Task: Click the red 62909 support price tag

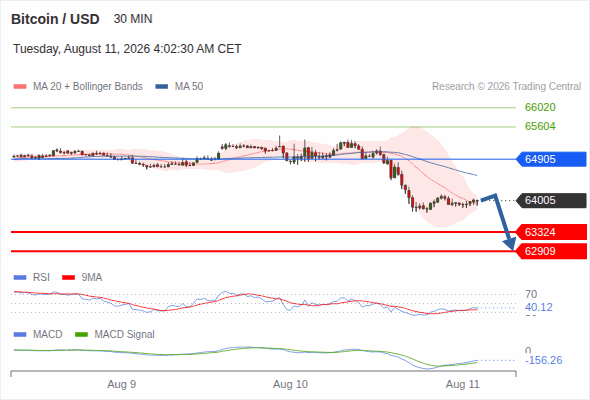Action: click(x=551, y=251)
